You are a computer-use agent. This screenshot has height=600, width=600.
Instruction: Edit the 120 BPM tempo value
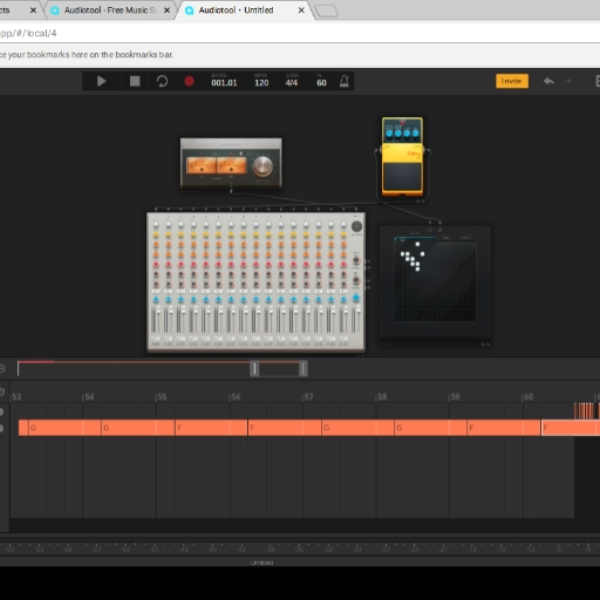262,83
